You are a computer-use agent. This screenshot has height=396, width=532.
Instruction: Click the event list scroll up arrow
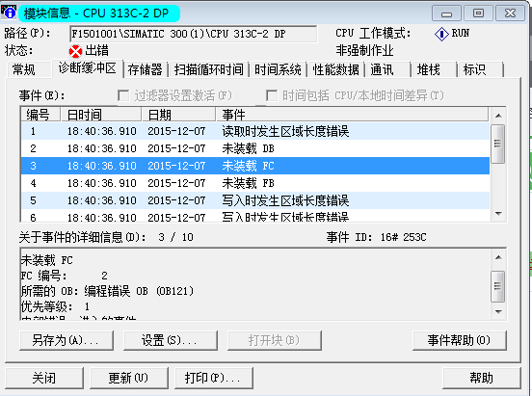point(498,116)
